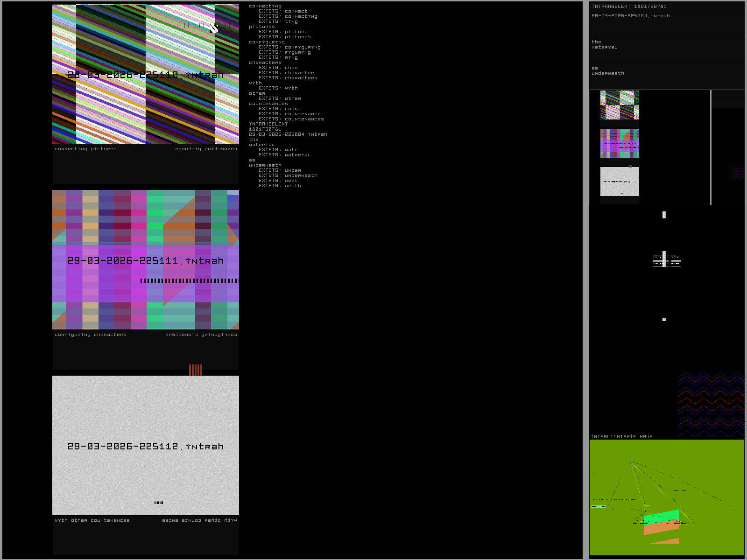
Task: Select 'the material' row in right panel
Action: 605,45
